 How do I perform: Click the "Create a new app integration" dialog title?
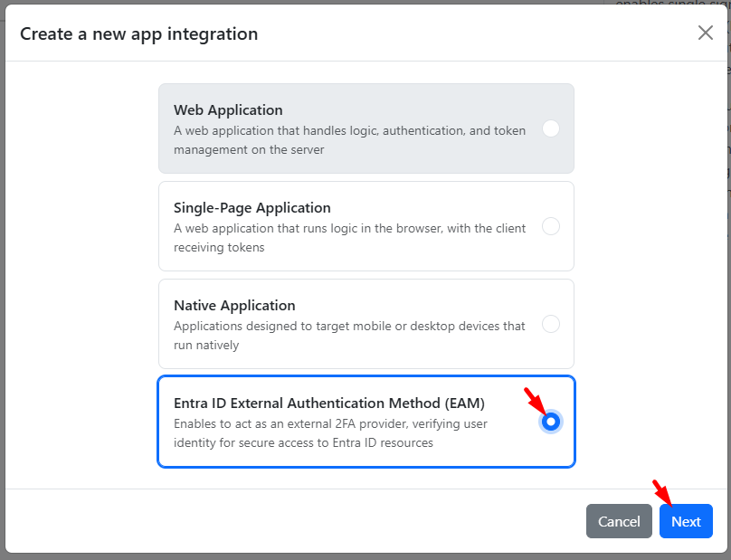[x=138, y=34]
